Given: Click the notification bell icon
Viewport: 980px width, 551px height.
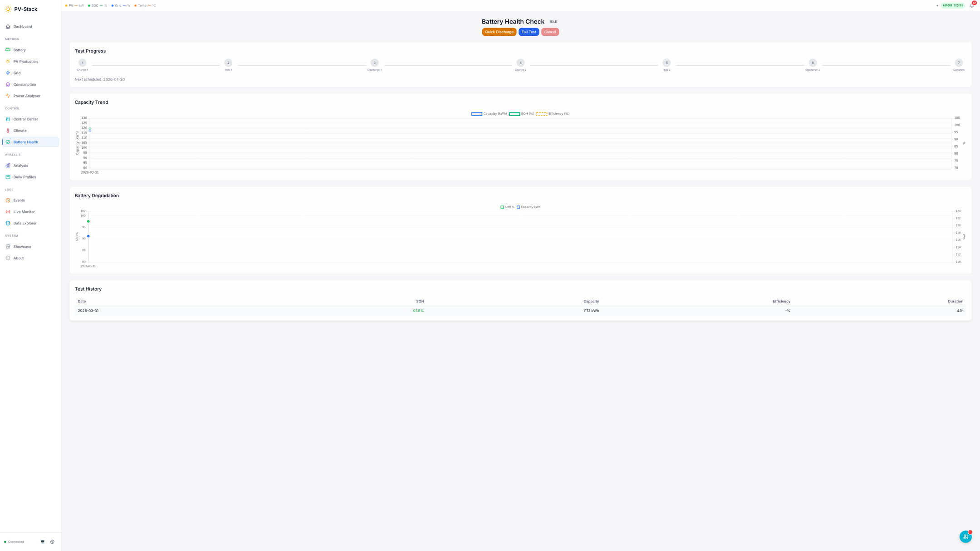Looking at the screenshot, I should click(x=971, y=6).
